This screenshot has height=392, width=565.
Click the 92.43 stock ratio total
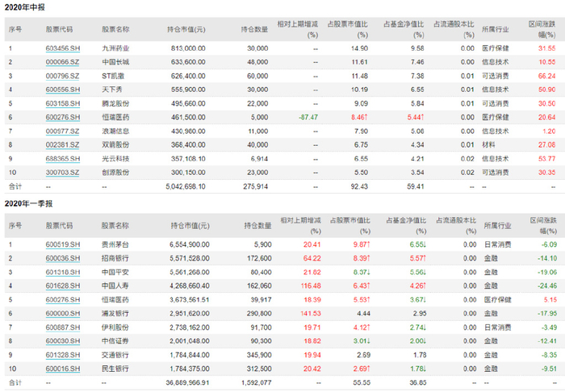tap(359, 186)
